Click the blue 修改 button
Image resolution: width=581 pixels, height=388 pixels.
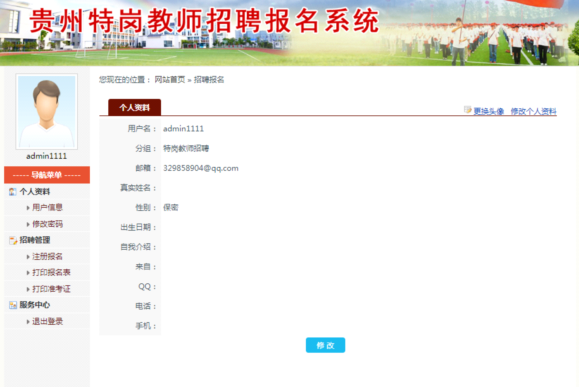325,345
